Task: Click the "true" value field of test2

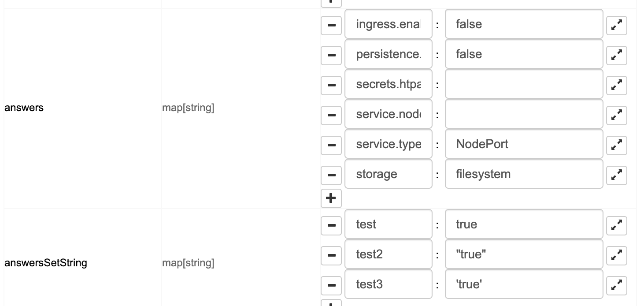Action: (524, 254)
